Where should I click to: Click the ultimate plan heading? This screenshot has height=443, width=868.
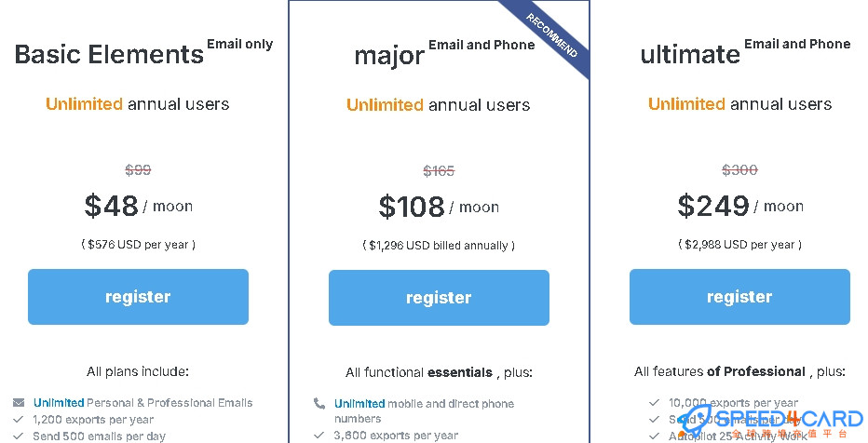click(x=690, y=54)
